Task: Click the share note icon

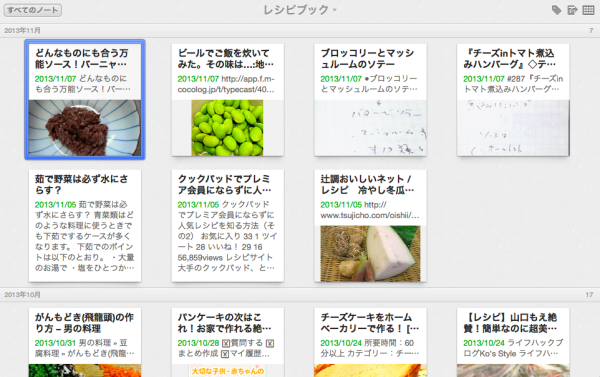Action: point(572,10)
